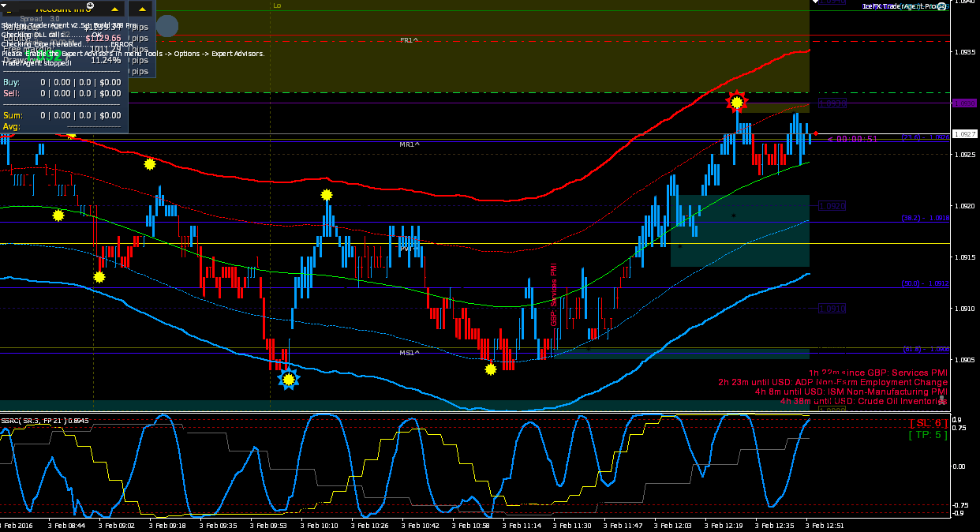The image size is (980, 532).
Task: Select the Sum row in account panel
Action: click(x=62, y=115)
